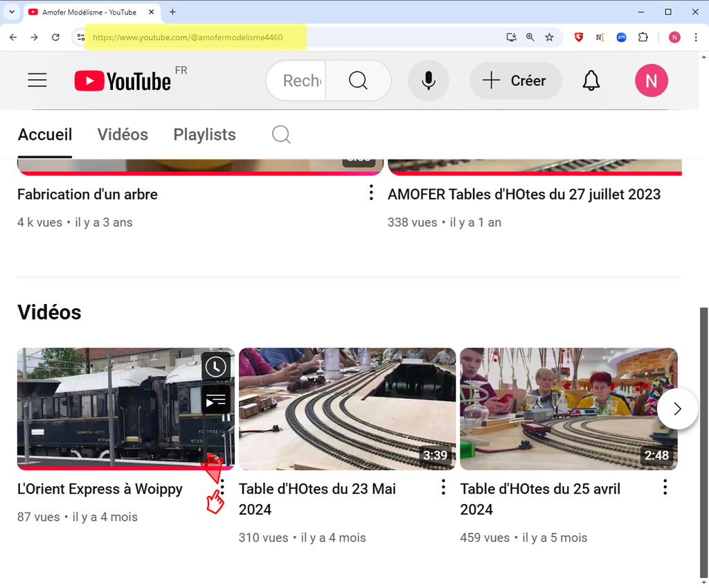Open the NI extension icon
This screenshot has height=588, width=709.
600,37
